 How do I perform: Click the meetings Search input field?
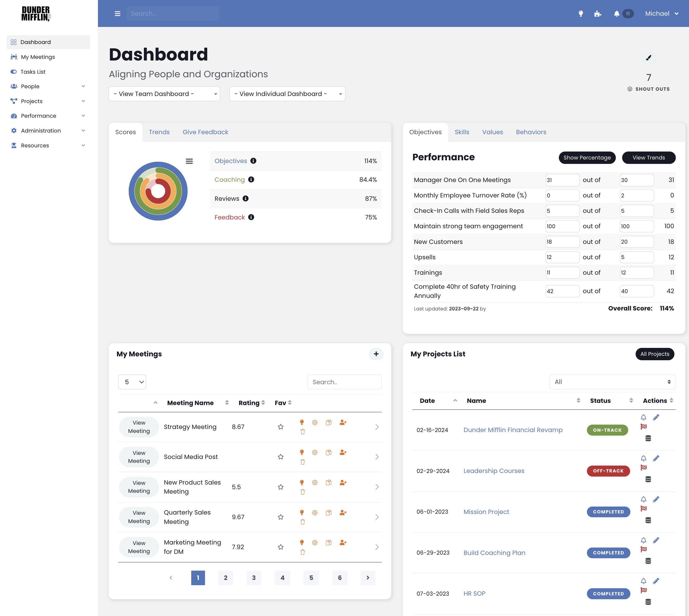point(344,382)
